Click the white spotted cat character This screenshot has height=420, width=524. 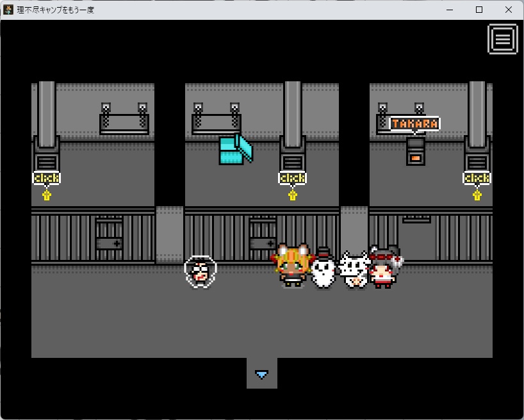point(354,270)
